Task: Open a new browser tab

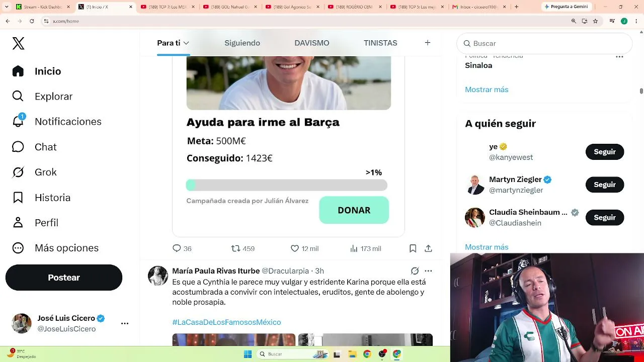Action: pos(516,7)
